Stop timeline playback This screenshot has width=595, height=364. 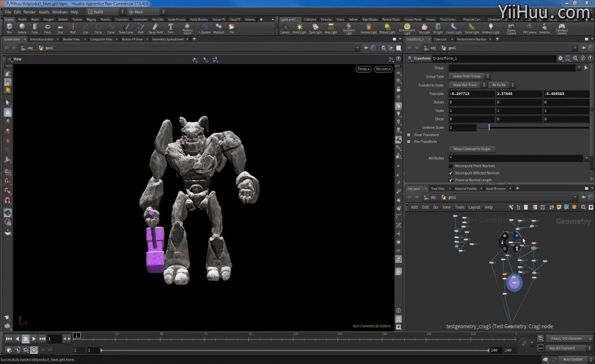[x=26, y=338]
